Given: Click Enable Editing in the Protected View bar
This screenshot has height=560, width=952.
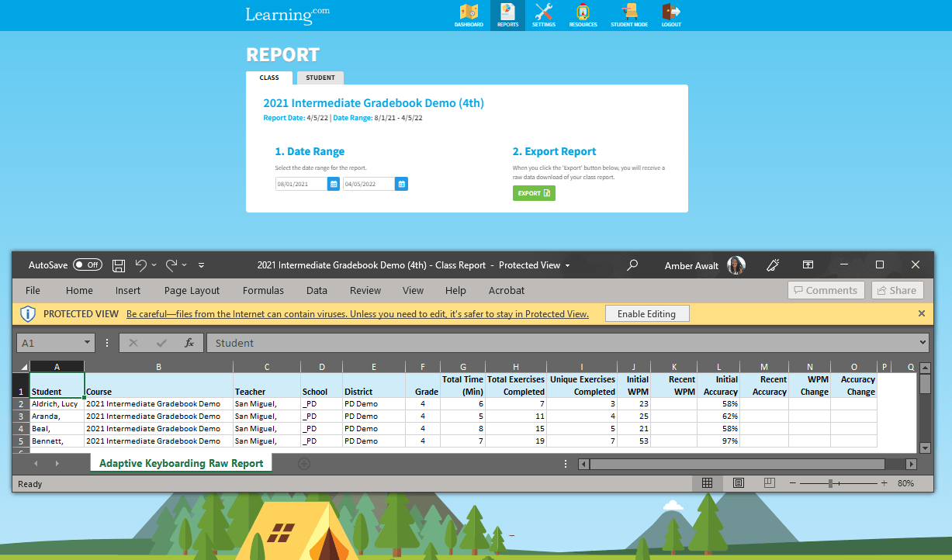Looking at the screenshot, I should (x=647, y=313).
